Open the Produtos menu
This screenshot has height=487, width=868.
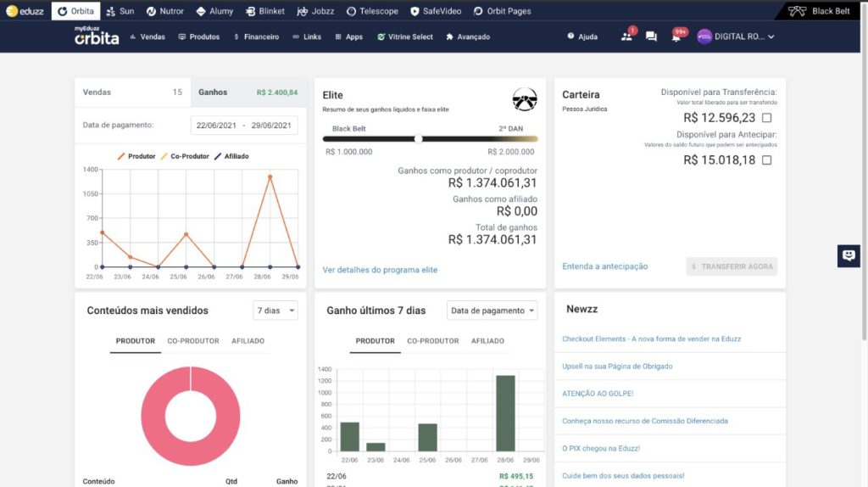point(199,36)
